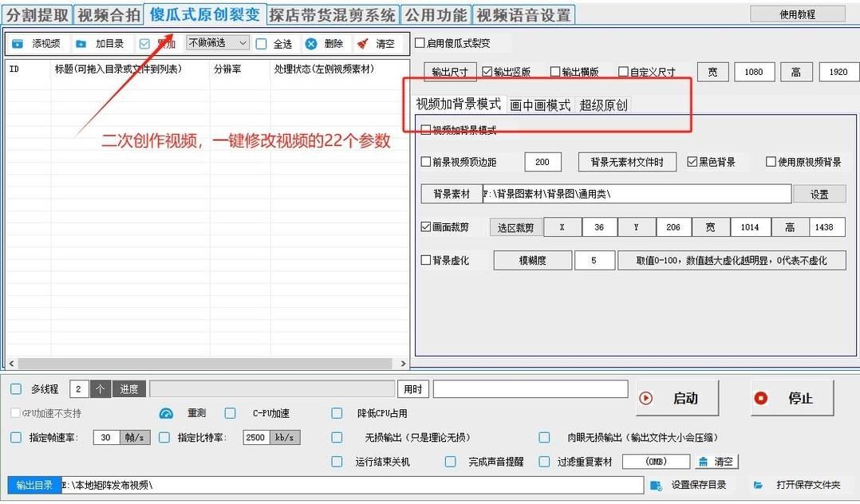The image size is (860, 504).
Task: Open the 不做筛选 filter dropdown
Action: pos(217,43)
